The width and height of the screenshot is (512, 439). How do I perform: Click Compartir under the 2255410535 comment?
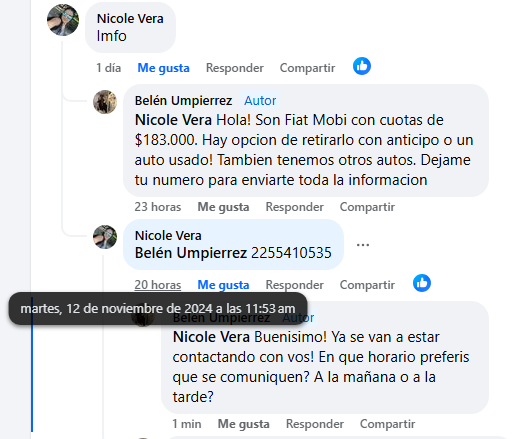pyautogui.click(x=367, y=285)
